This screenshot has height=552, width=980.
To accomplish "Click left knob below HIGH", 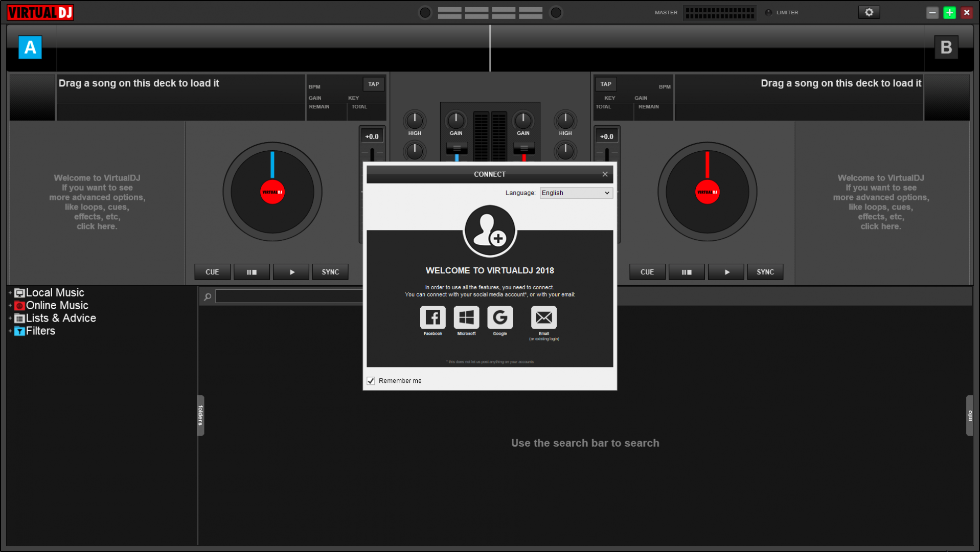I will click(415, 151).
